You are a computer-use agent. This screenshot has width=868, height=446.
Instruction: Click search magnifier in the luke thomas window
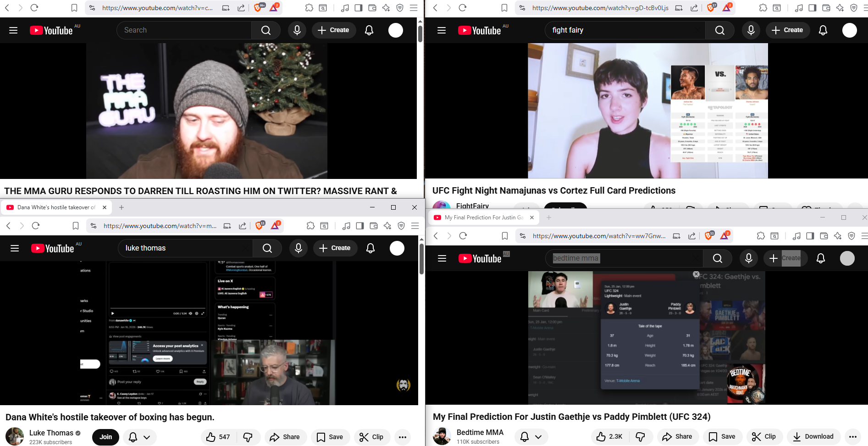pyautogui.click(x=267, y=248)
